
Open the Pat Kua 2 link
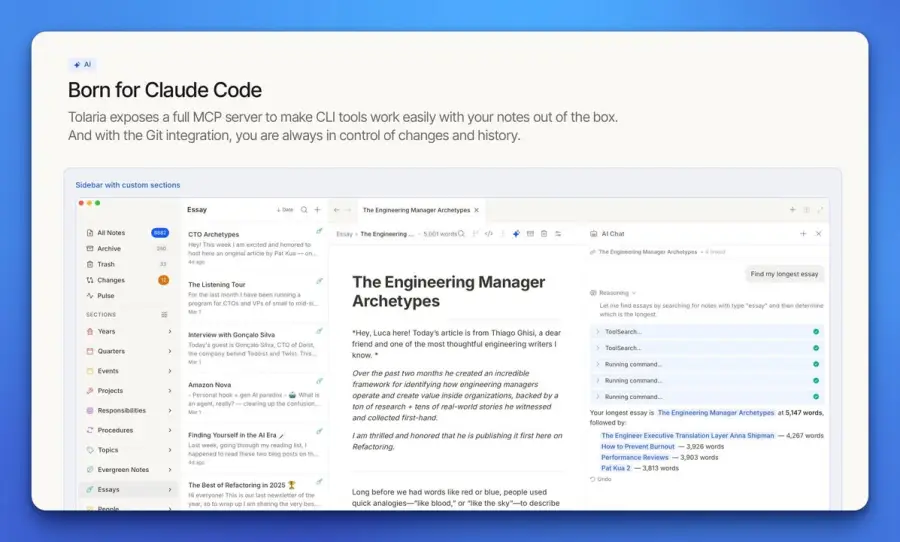tap(616, 469)
